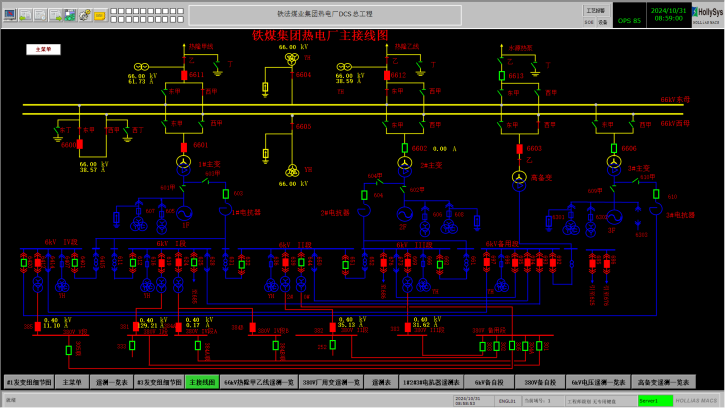
Task: Click the first monitor icon in top-left toolbar
Action: (x=10, y=15)
